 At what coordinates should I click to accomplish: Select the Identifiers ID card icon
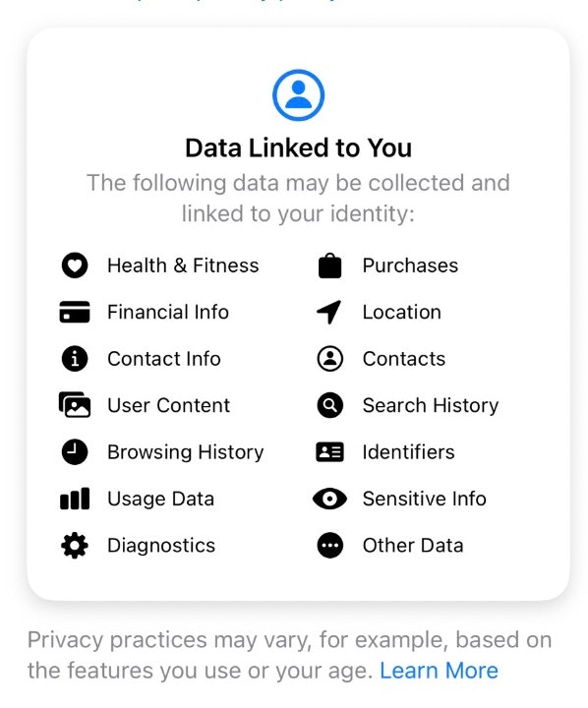[x=330, y=452]
